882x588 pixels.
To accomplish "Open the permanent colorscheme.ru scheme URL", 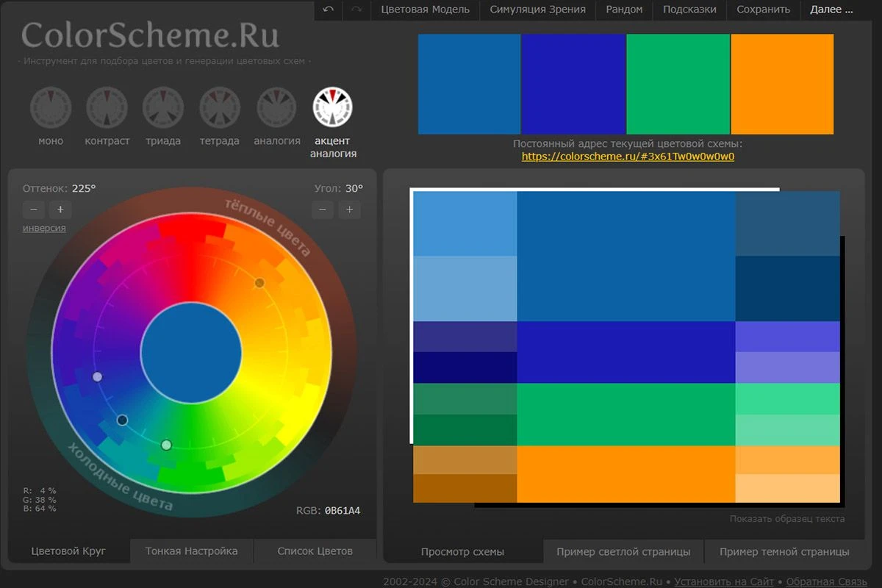I will click(628, 157).
